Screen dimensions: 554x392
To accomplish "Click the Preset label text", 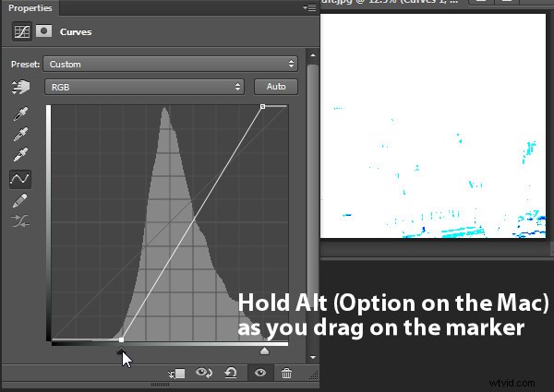I will tap(25, 65).
